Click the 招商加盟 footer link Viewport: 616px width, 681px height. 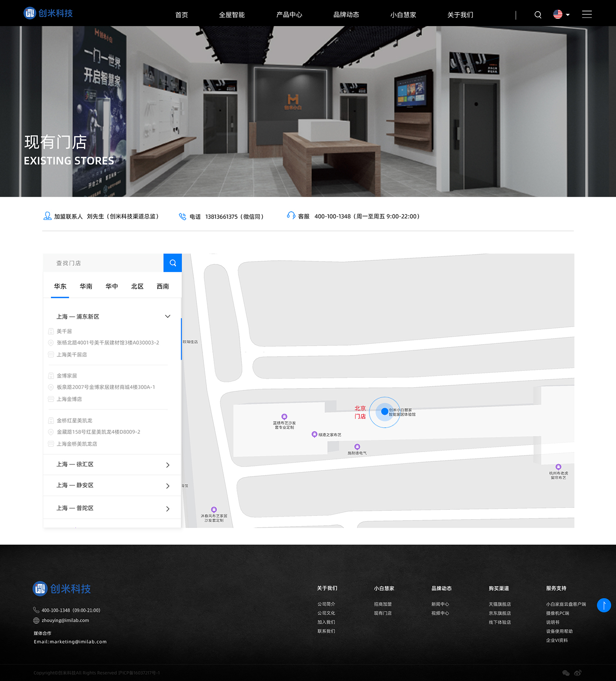pyautogui.click(x=383, y=604)
